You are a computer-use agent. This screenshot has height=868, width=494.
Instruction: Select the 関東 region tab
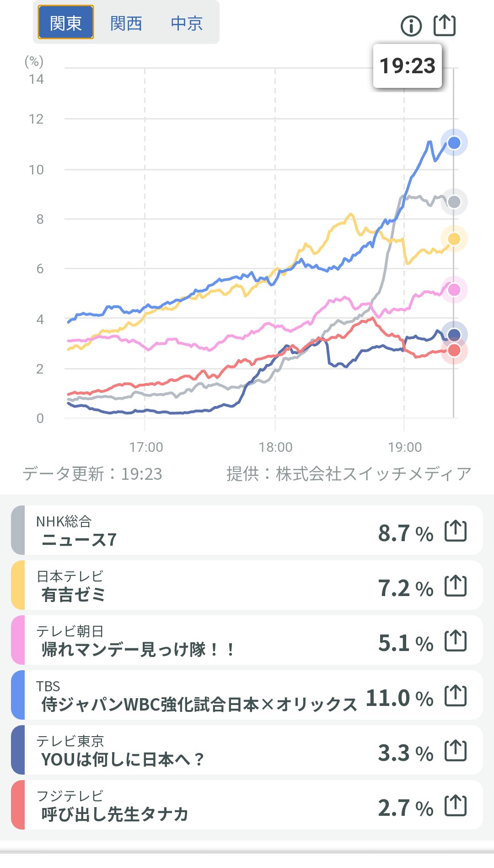tap(65, 22)
